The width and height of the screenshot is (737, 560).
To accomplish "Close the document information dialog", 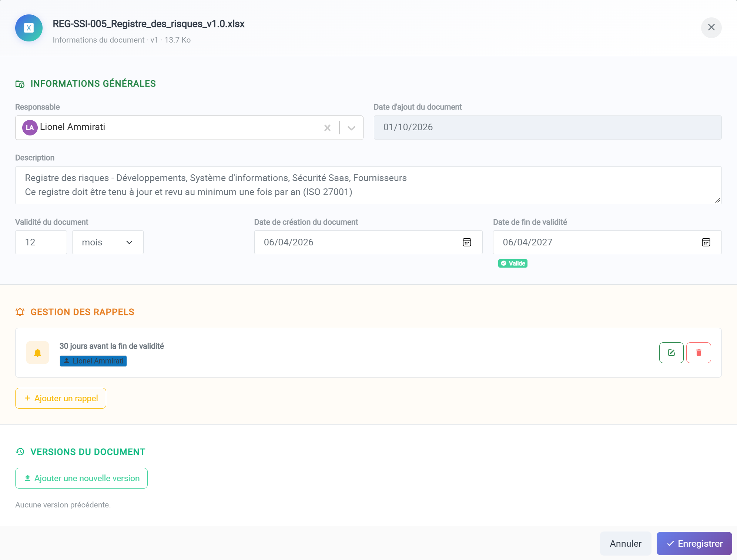I will (x=711, y=27).
